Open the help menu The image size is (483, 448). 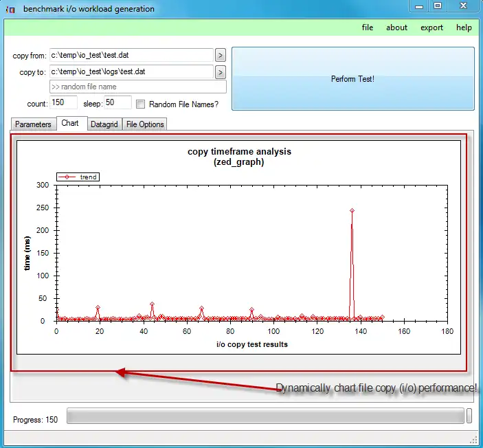(x=464, y=27)
